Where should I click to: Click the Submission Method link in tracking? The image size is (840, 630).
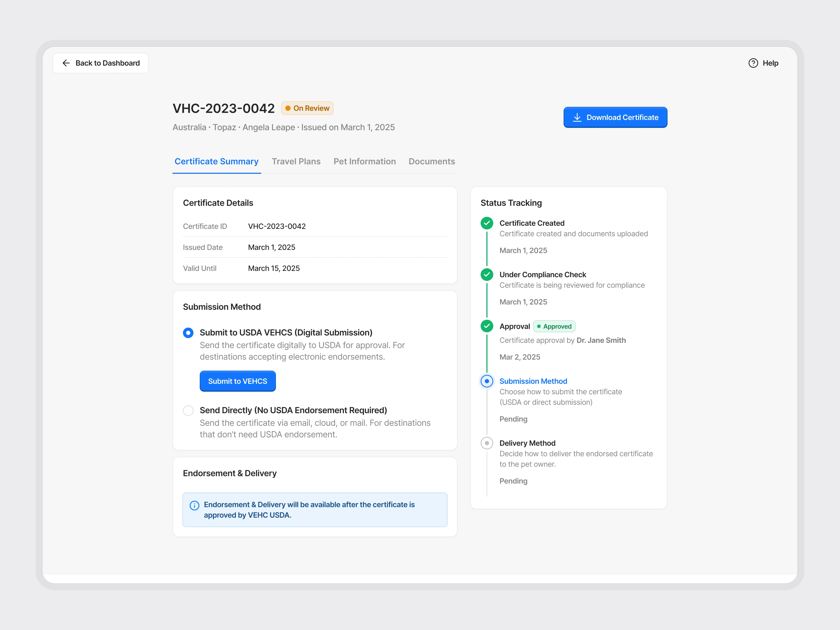pos(533,381)
